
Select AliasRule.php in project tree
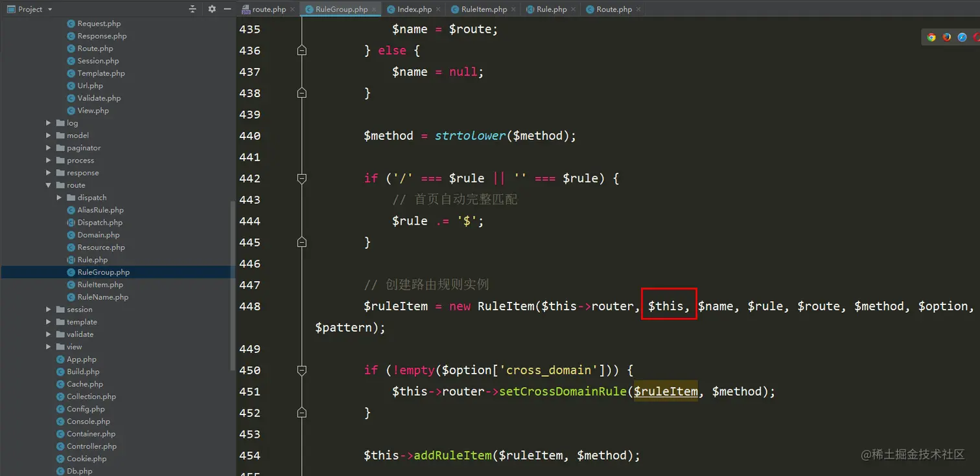click(95, 210)
